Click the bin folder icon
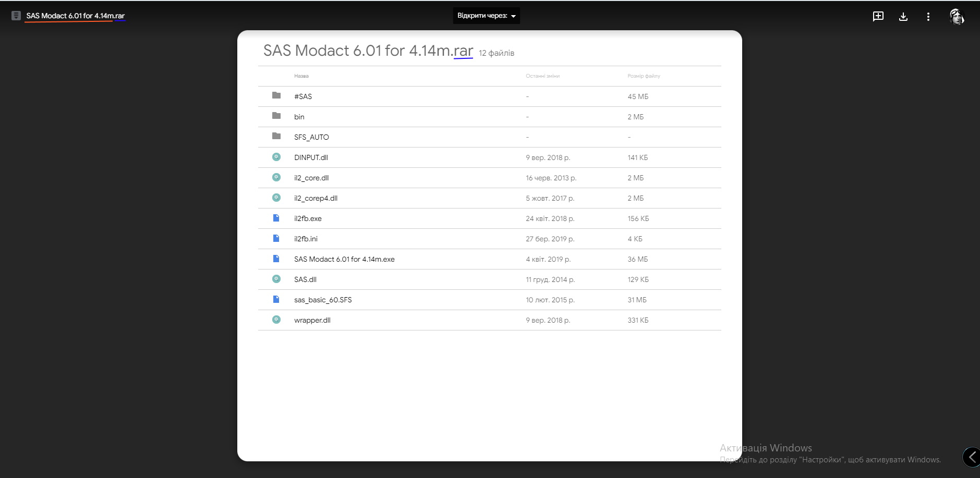The height and width of the screenshot is (478, 980). point(276,116)
